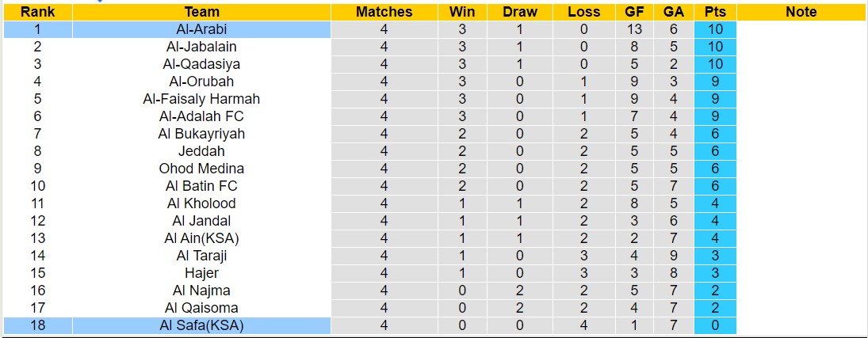Click the Ohod Medina team name

pyautogui.click(x=201, y=169)
